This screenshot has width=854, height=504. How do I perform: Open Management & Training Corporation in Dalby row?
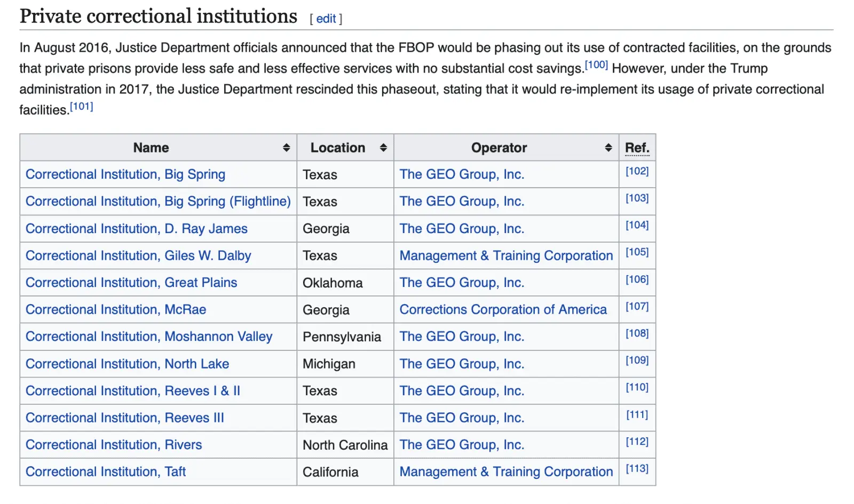tap(506, 256)
